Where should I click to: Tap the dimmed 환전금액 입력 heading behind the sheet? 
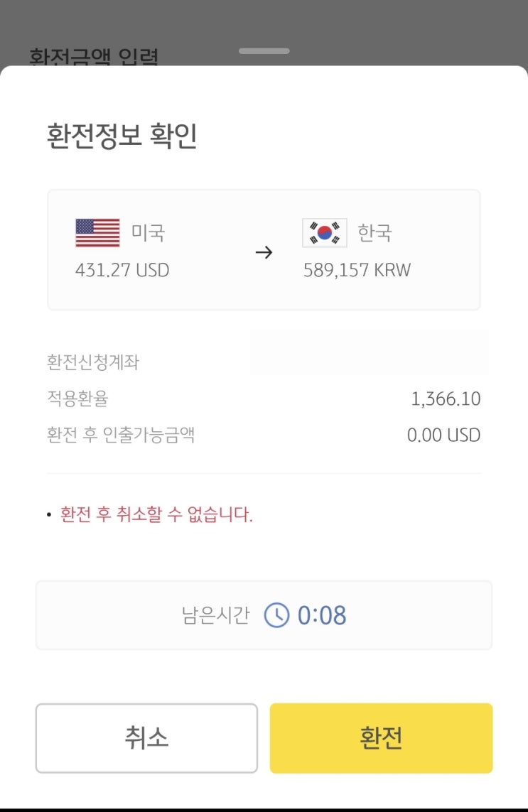point(94,57)
